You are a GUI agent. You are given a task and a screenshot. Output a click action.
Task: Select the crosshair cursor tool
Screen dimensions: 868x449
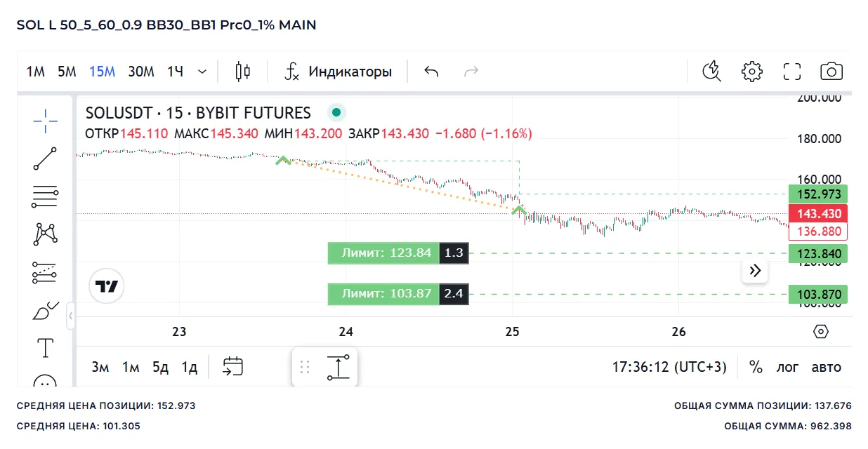click(46, 121)
